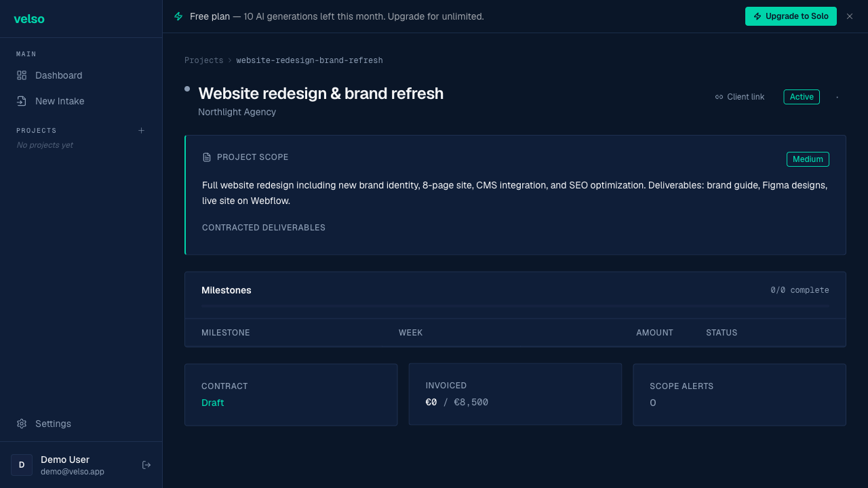Open the Medium complexity badge
This screenshot has height=488, width=868.
(x=808, y=159)
